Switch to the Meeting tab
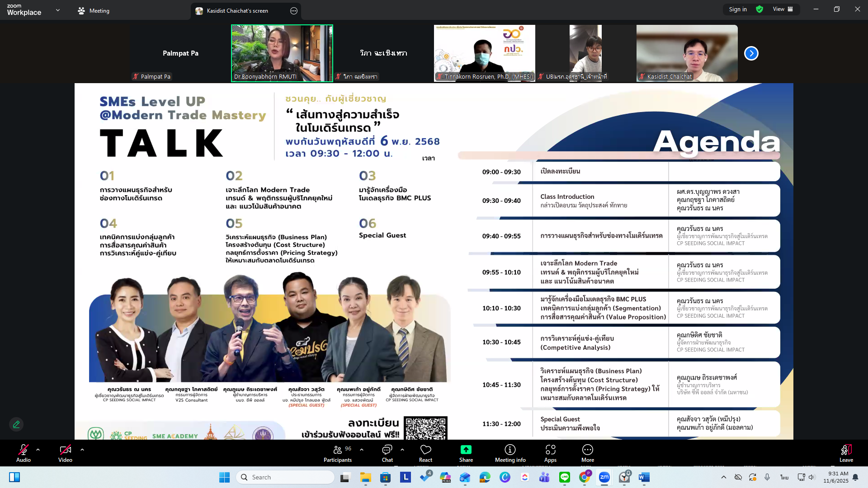Image resolution: width=868 pixels, height=488 pixels. 94,10
